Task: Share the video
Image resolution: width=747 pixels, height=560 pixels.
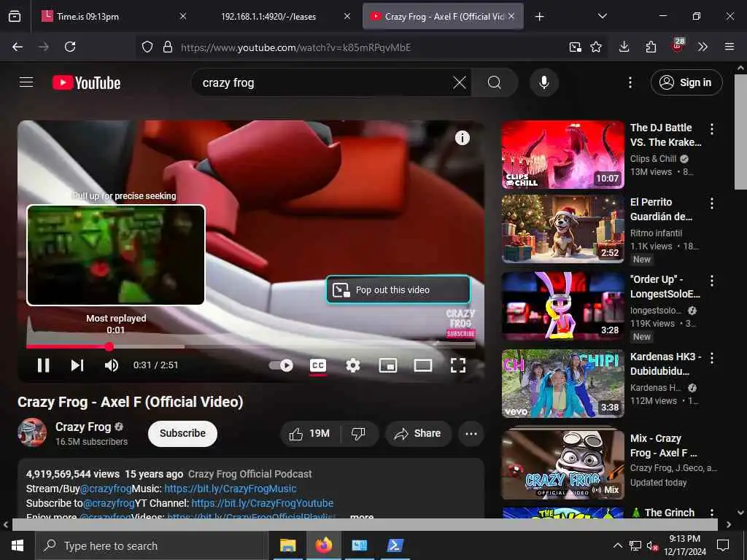Action: point(418,433)
